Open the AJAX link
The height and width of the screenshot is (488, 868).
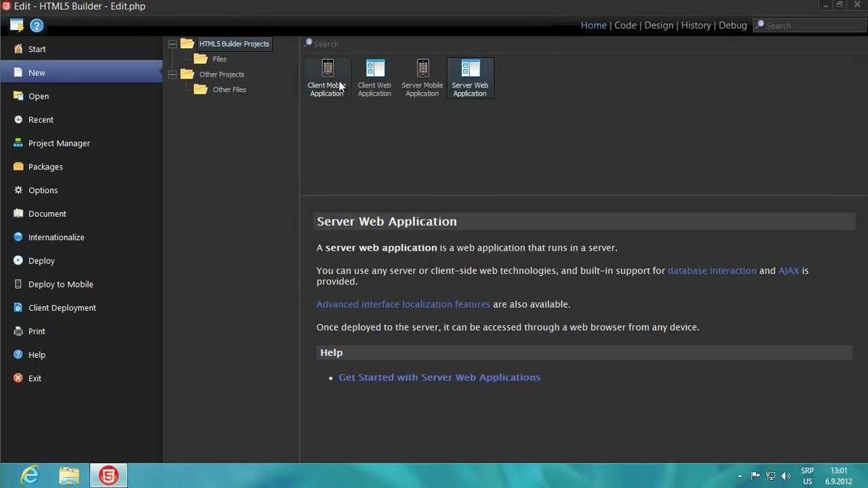point(789,270)
